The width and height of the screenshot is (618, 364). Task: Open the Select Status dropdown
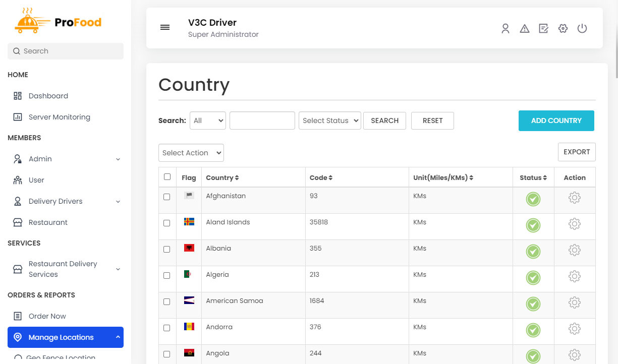click(x=330, y=120)
